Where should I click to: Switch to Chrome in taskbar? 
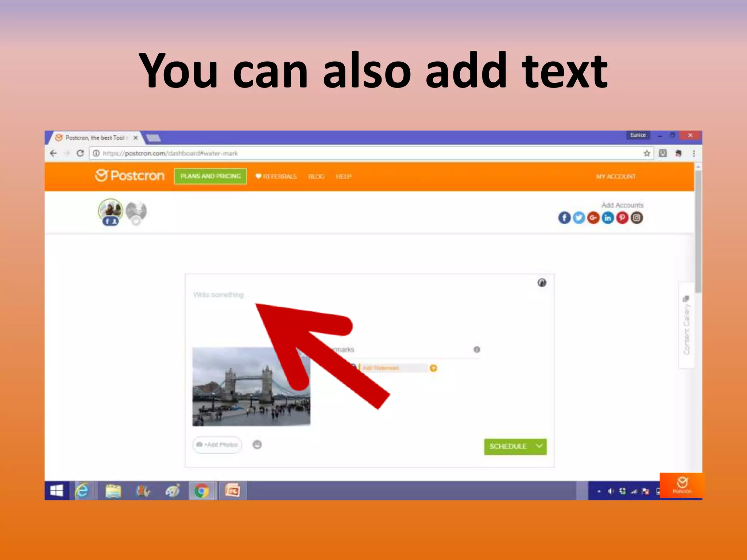[x=201, y=491]
